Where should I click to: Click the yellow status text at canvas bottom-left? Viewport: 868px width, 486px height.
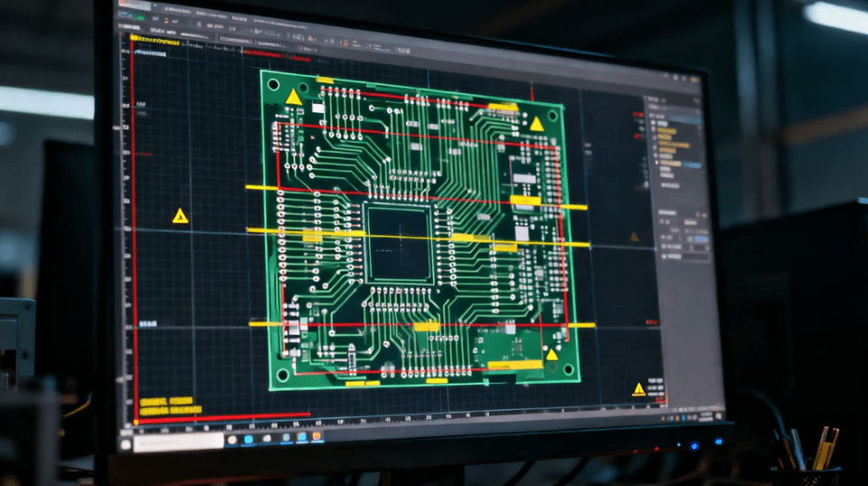[x=167, y=404]
